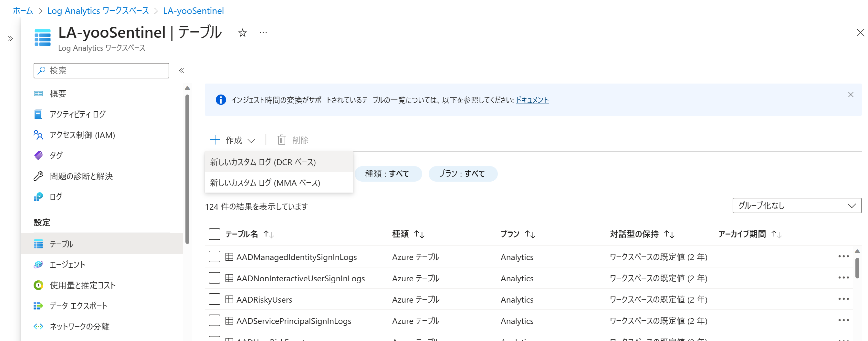
Task: Click the アクセス制御 (IAM) people icon
Action: pyautogui.click(x=38, y=135)
